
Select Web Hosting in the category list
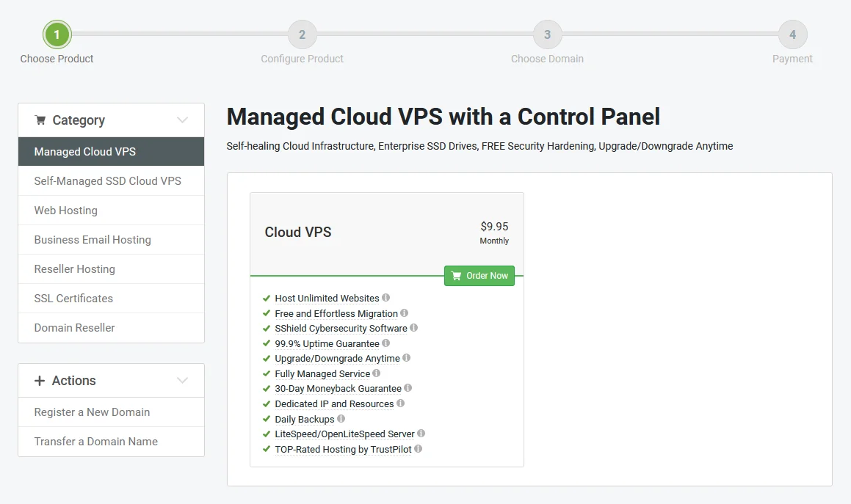65,210
